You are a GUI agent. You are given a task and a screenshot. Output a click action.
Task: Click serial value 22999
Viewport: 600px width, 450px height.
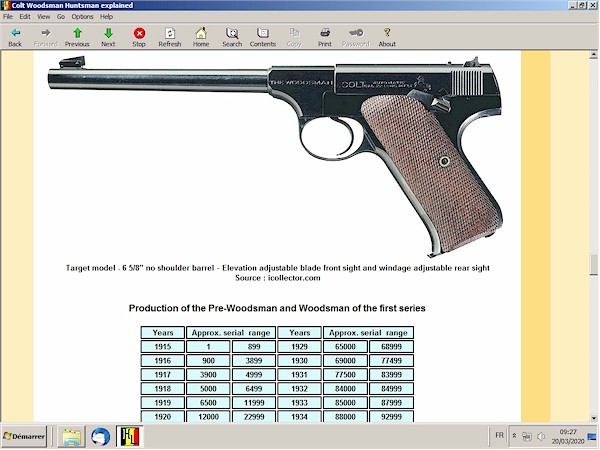(254, 417)
